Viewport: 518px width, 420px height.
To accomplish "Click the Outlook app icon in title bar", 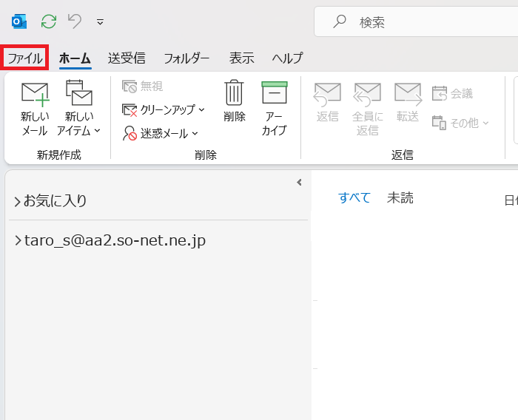I will (x=19, y=21).
